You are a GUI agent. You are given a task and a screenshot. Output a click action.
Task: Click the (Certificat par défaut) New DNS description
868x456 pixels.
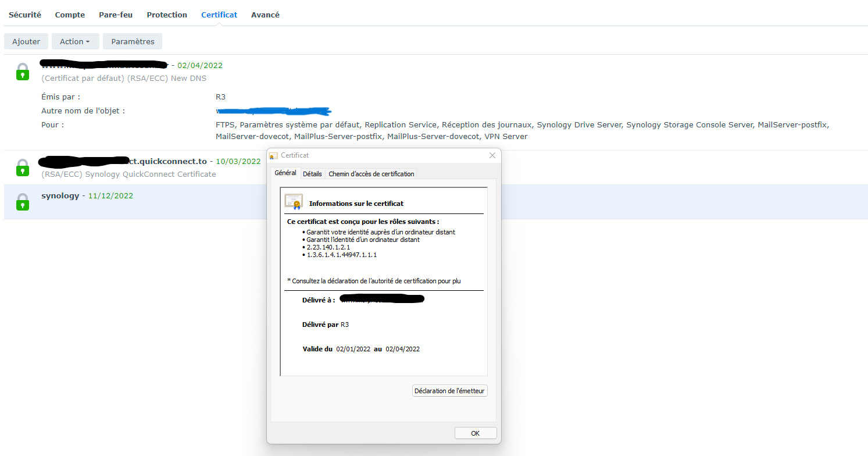tap(124, 79)
